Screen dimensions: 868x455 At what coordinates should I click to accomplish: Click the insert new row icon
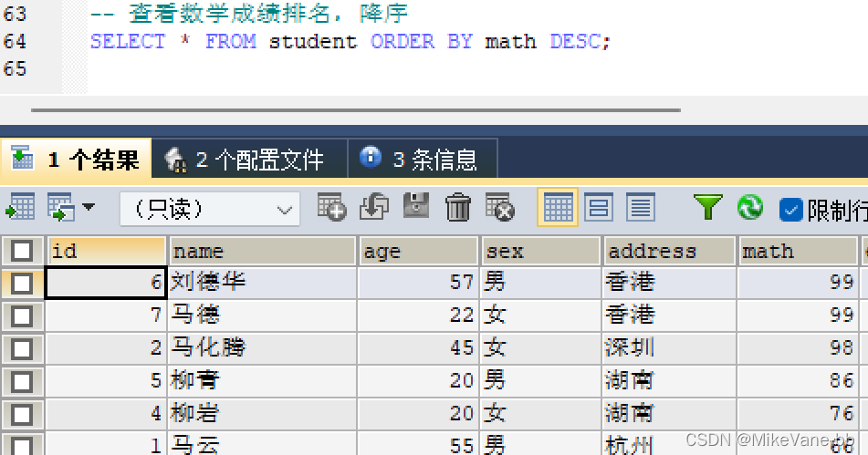click(x=331, y=207)
